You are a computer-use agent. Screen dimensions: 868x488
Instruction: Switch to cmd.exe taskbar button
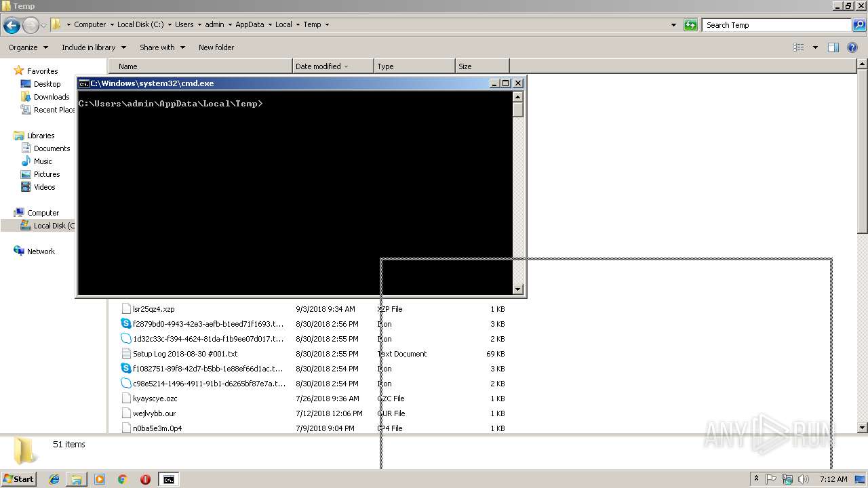tap(168, 479)
